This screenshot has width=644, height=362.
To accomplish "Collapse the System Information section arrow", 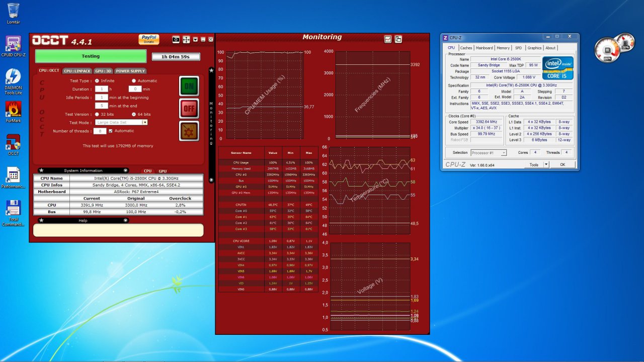I will pyautogui.click(x=125, y=170).
